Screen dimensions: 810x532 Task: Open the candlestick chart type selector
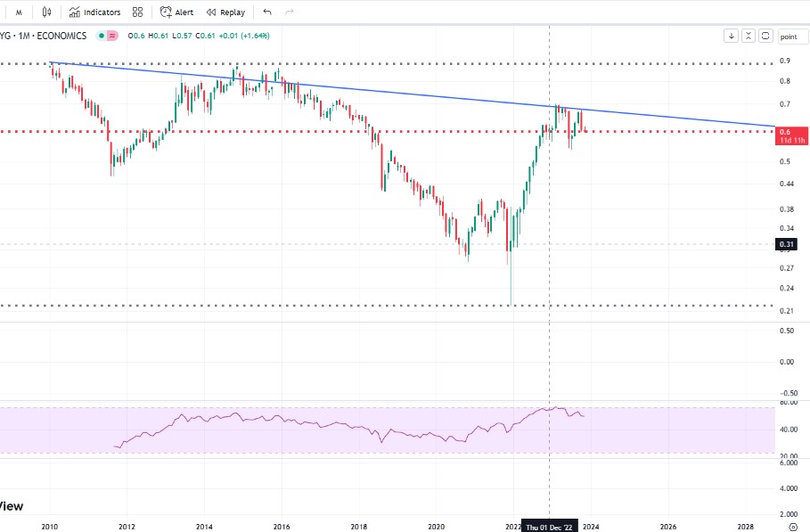tap(47, 12)
